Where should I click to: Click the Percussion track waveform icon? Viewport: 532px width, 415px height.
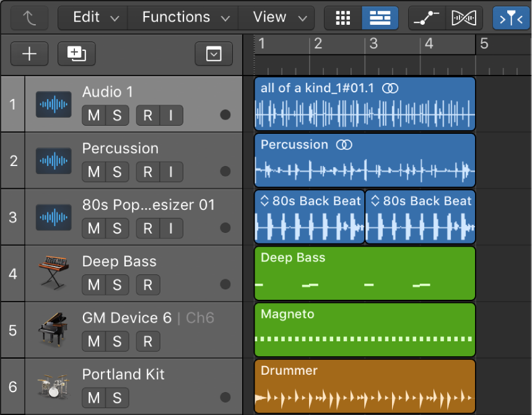54,160
